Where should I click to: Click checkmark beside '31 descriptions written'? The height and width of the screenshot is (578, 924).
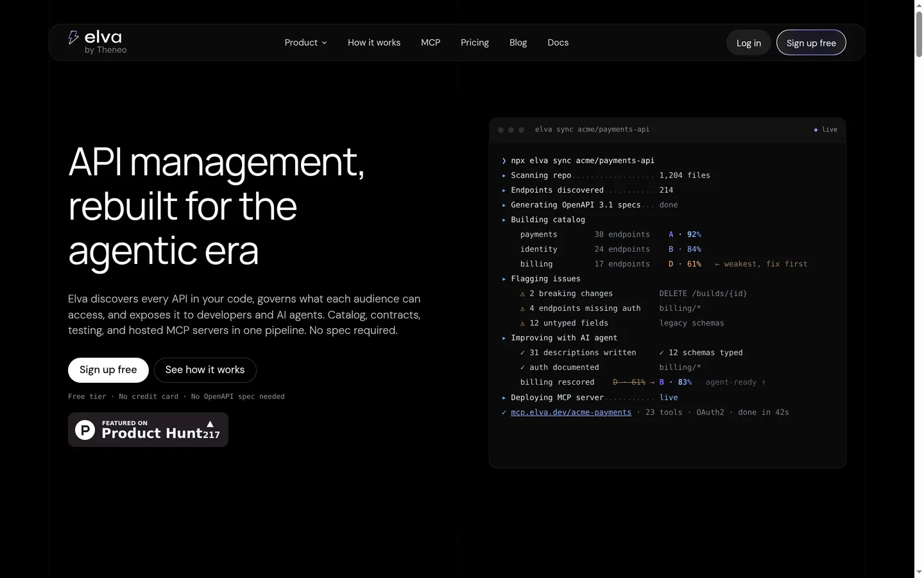coord(522,353)
